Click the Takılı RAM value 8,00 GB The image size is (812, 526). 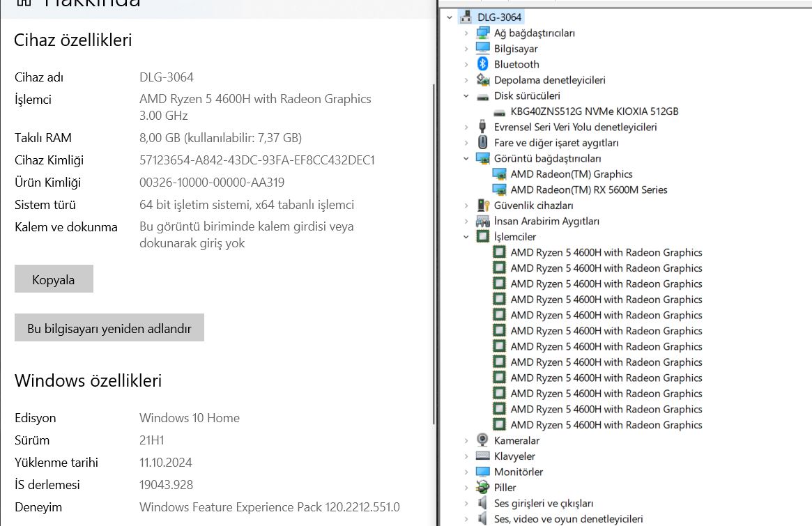click(221, 138)
